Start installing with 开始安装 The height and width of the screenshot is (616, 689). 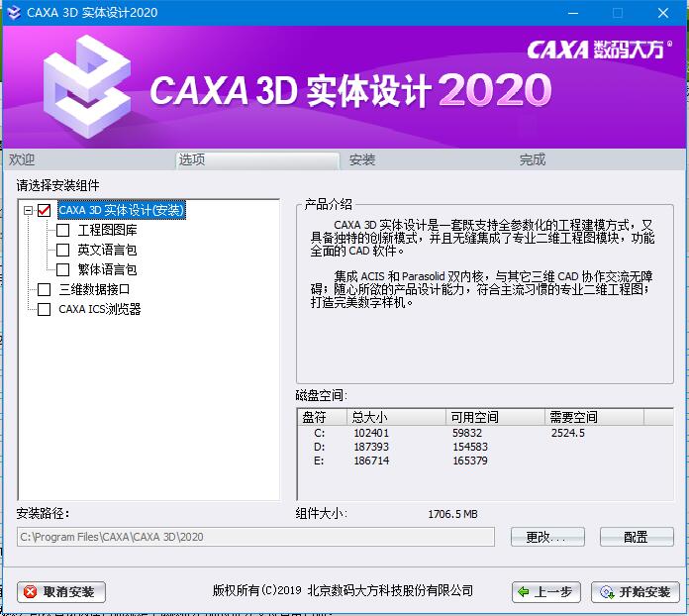coord(636,592)
